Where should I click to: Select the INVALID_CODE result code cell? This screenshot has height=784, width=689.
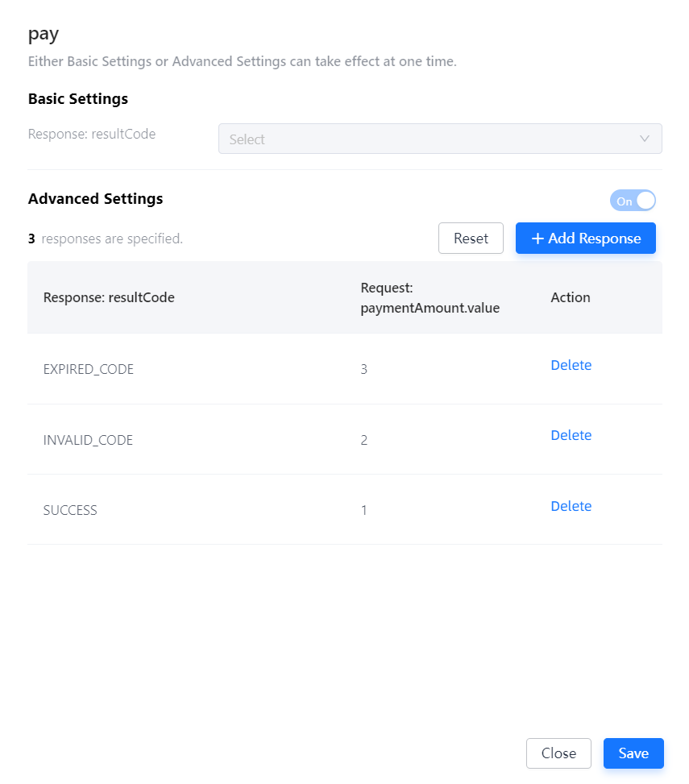88,440
